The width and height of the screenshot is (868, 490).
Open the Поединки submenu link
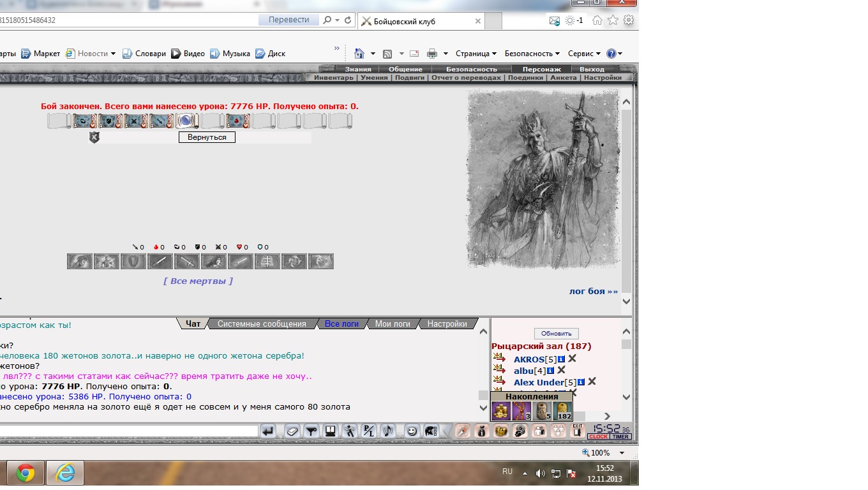coord(525,77)
